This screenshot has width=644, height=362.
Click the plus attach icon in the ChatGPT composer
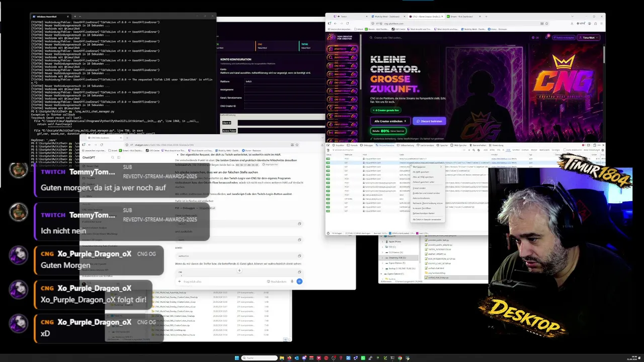pos(180,282)
